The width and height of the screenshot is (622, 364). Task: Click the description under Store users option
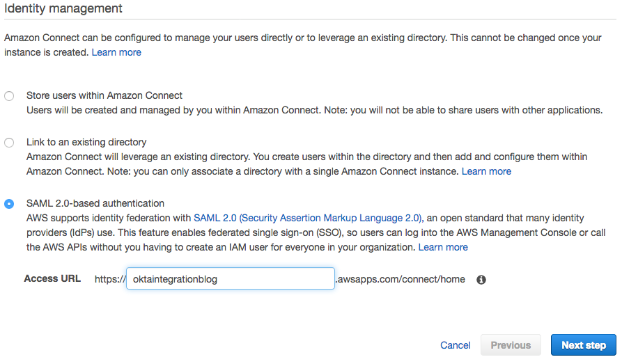[x=314, y=110]
